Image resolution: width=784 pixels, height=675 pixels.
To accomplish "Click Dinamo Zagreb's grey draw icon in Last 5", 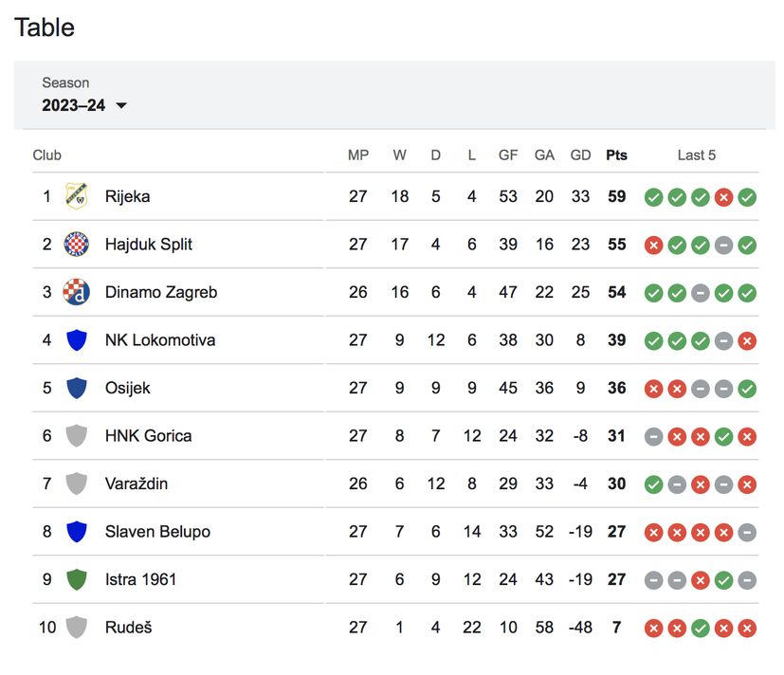I will tap(700, 293).
